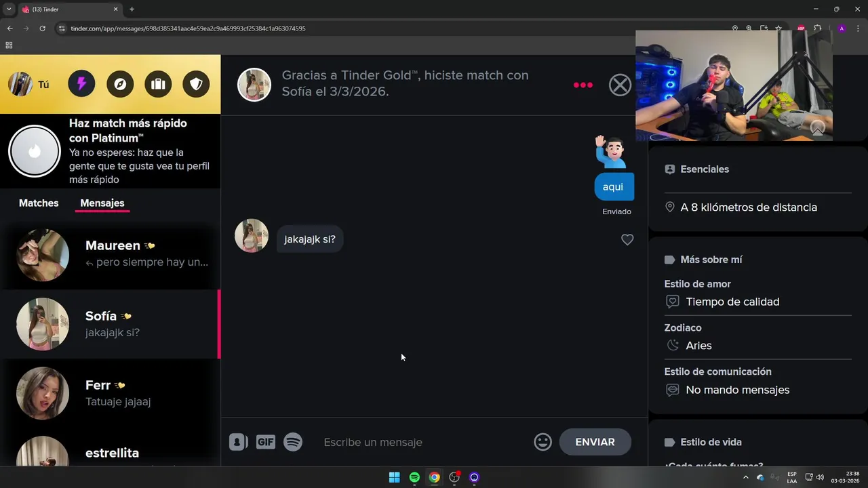Reload the Tinder page
Screen dimensions: 868x488
pos(42,28)
